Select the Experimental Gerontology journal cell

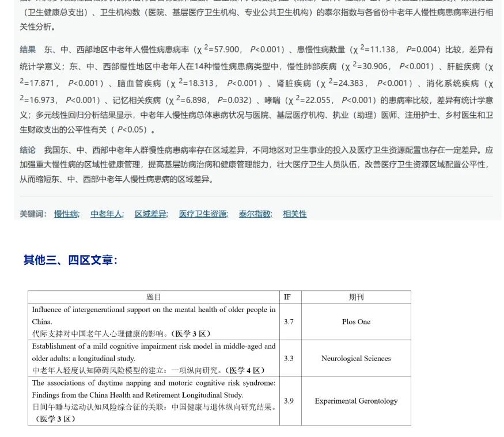pos(356,401)
